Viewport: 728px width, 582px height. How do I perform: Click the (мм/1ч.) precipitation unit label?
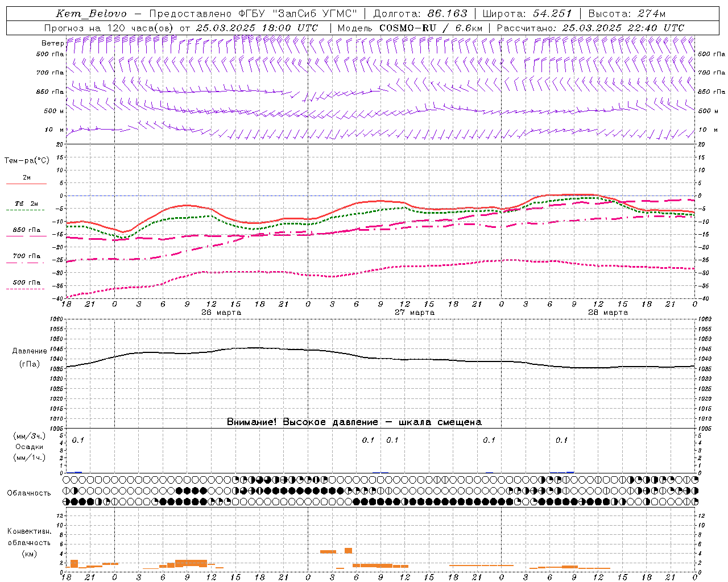(30, 458)
